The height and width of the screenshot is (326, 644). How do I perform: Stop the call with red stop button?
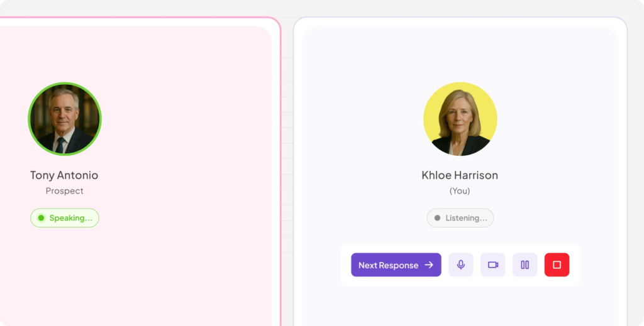click(x=557, y=265)
